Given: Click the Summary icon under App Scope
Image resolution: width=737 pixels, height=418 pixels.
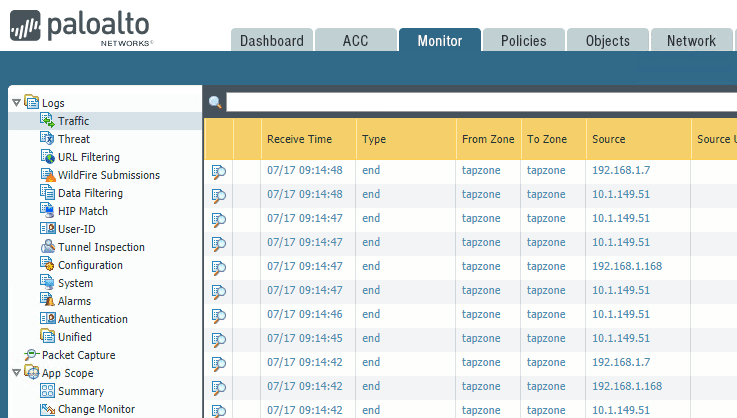Looking at the screenshot, I should click(x=47, y=390).
